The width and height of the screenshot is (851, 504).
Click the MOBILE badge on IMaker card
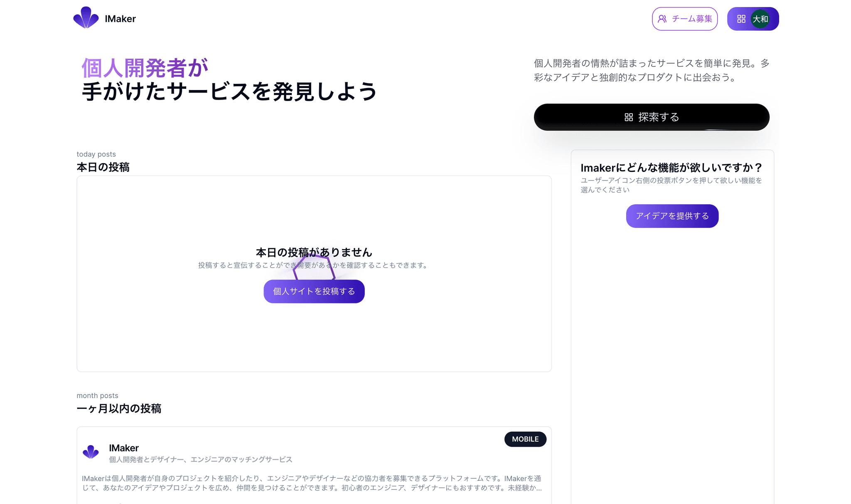(x=525, y=439)
